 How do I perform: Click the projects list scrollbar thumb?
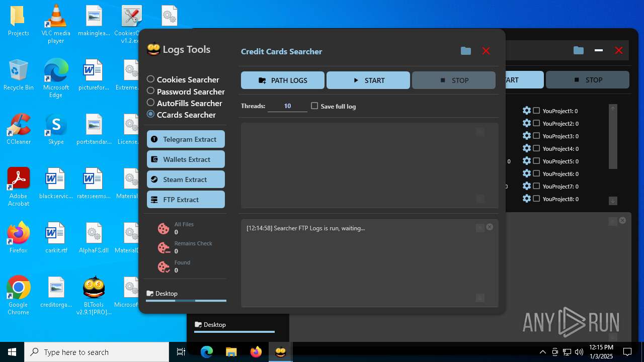coord(613,140)
